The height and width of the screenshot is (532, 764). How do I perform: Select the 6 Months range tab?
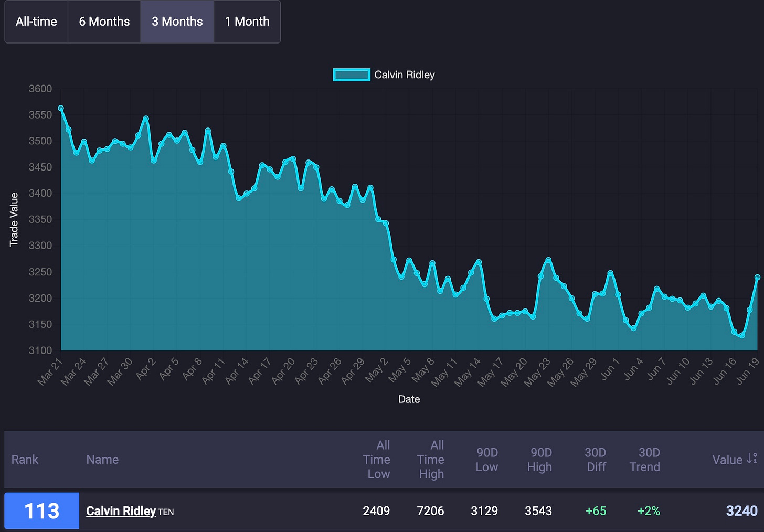pyautogui.click(x=104, y=22)
